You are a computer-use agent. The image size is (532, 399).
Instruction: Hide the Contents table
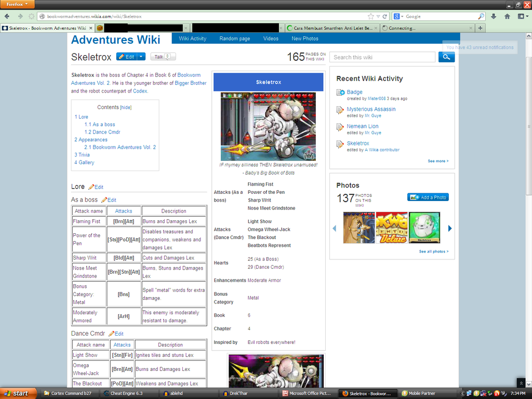click(x=126, y=108)
